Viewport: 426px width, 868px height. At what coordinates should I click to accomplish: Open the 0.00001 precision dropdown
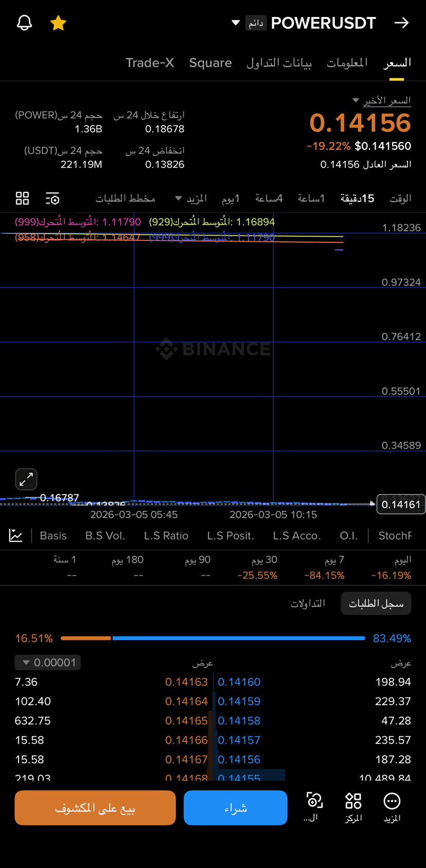[48, 663]
